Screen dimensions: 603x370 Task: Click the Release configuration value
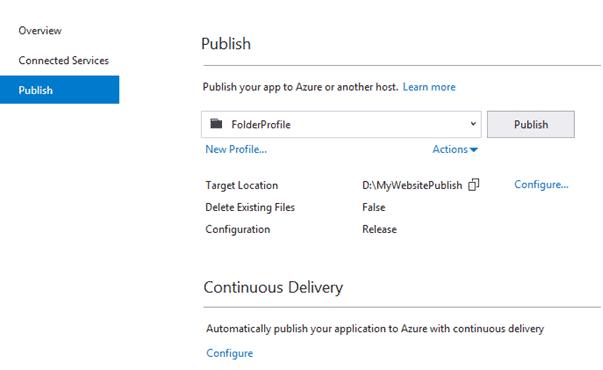pos(379,229)
